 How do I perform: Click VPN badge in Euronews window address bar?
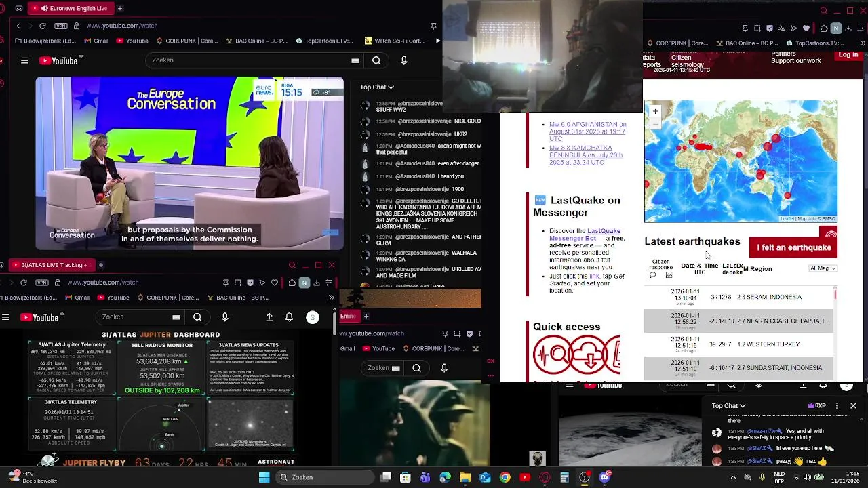[x=61, y=26]
